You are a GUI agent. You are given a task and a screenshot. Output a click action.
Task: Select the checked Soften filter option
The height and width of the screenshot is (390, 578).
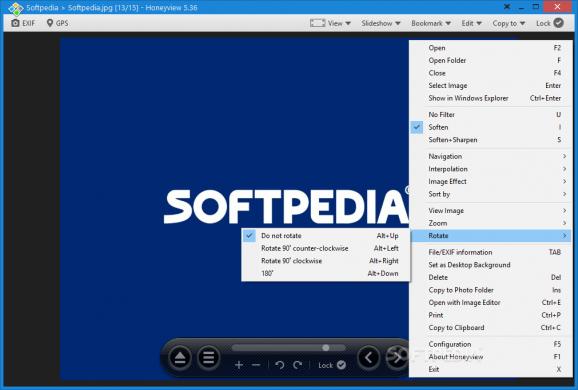click(x=491, y=127)
